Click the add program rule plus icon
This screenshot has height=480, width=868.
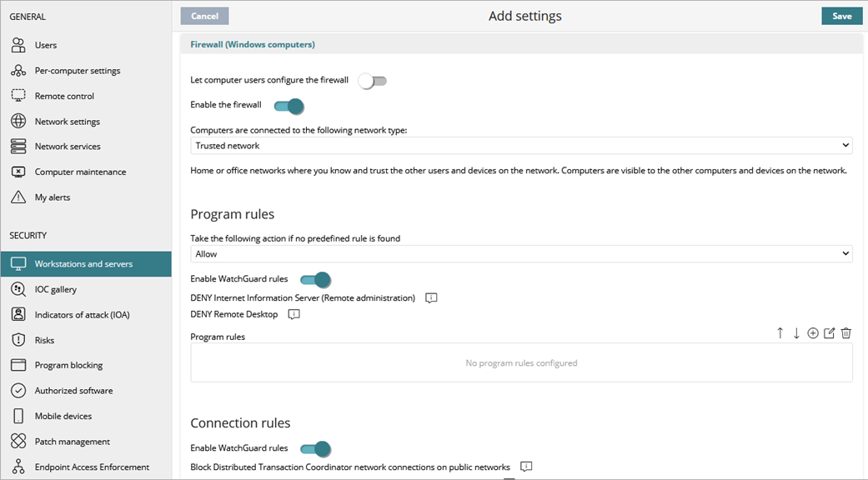point(812,332)
